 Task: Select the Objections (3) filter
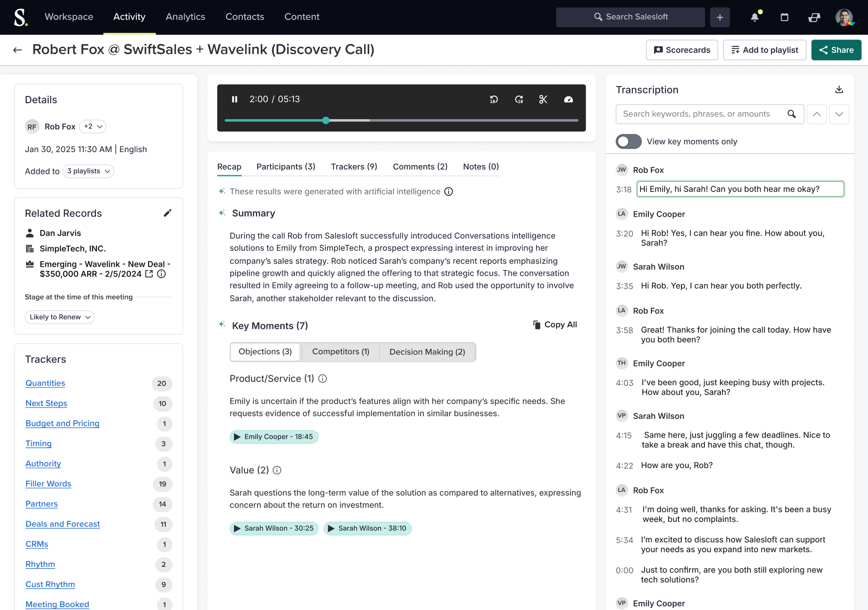[265, 352]
